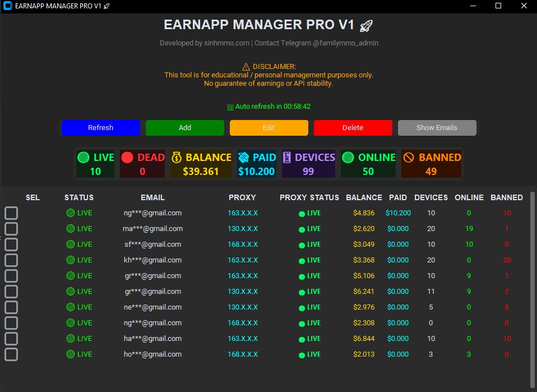Click the BANNED prohibited sign icon
This screenshot has width=537, height=392.
click(x=409, y=157)
